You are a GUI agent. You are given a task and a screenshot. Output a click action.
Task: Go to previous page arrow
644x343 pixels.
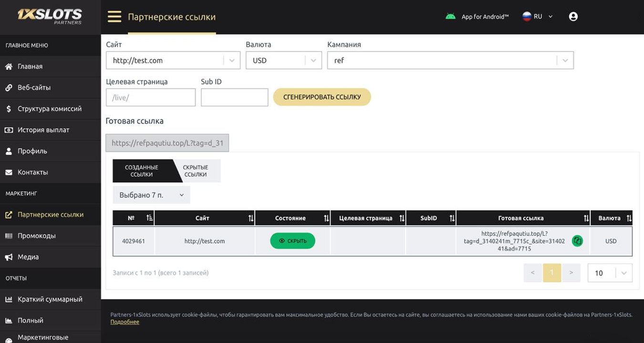point(533,273)
